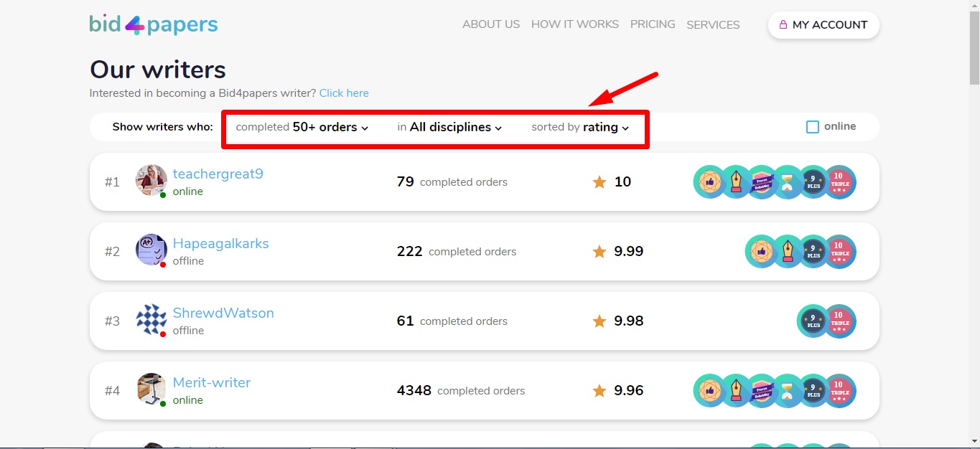The image size is (980, 449).
Task: Click the 'Our writers' heading
Action: pos(158,70)
